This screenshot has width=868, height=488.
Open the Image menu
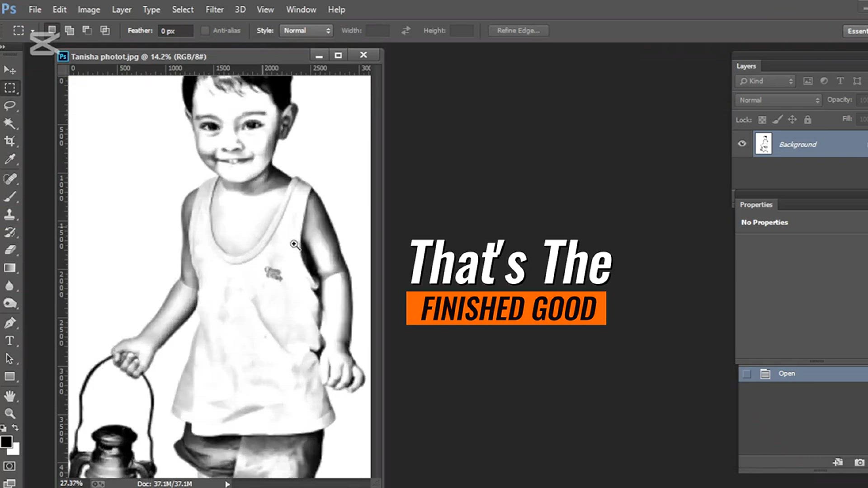[x=89, y=9]
